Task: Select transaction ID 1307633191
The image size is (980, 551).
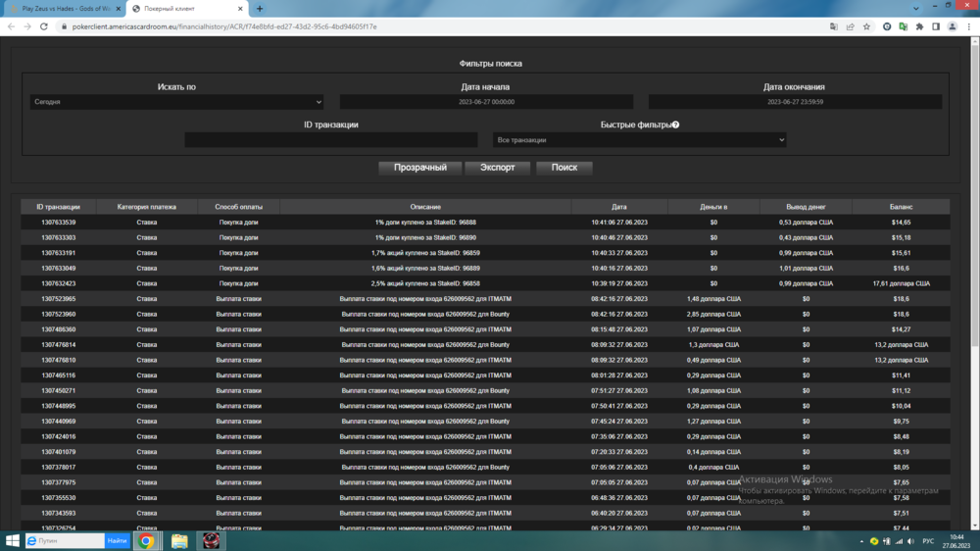Action: point(58,253)
